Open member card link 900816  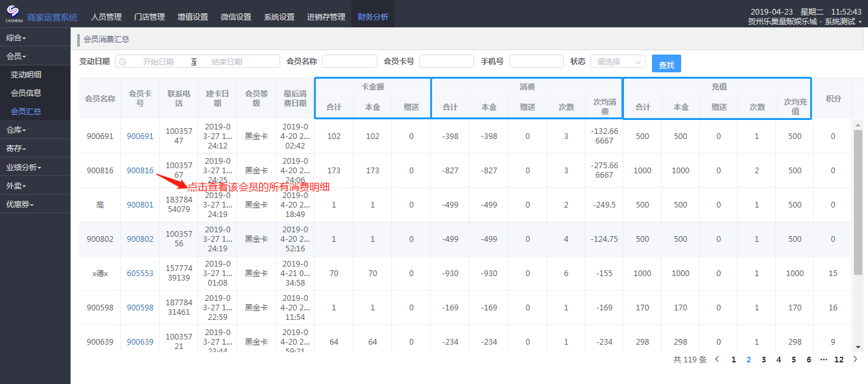pyautogui.click(x=140, y=171)
